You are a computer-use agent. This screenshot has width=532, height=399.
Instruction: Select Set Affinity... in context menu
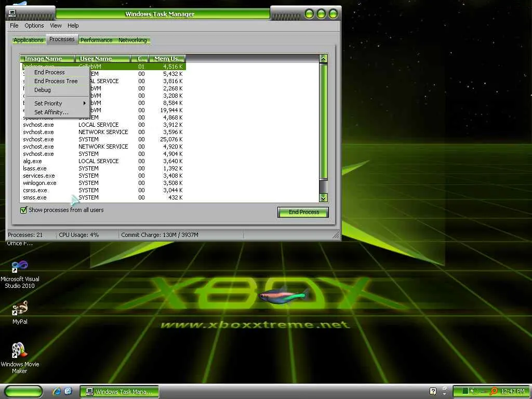coord(57,112)
